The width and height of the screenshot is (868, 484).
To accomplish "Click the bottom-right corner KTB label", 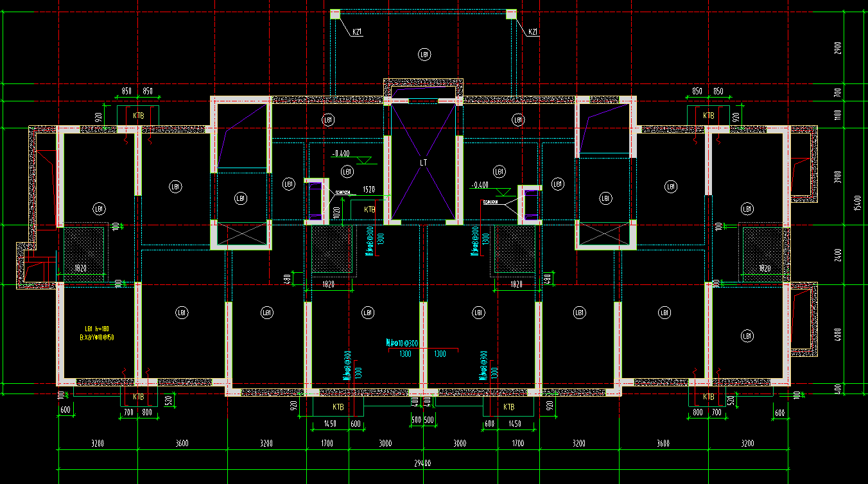I will [x=709, y=397].
